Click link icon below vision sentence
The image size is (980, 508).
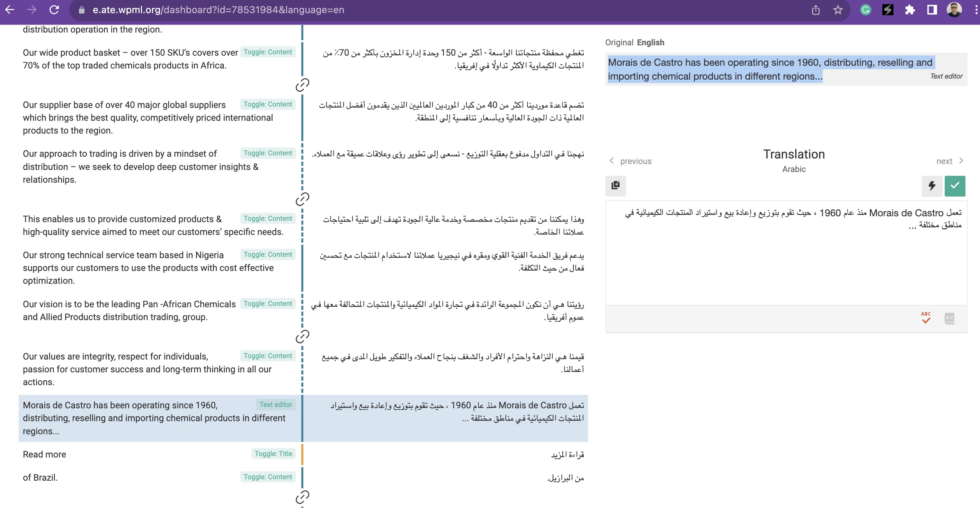coord(302,336)
